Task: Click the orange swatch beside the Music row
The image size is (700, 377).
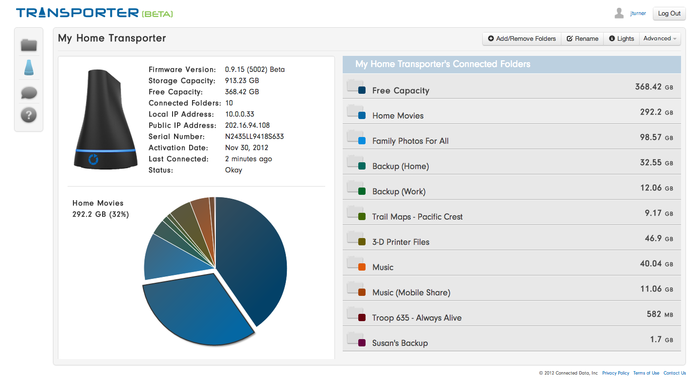Action: pos(362,267)
